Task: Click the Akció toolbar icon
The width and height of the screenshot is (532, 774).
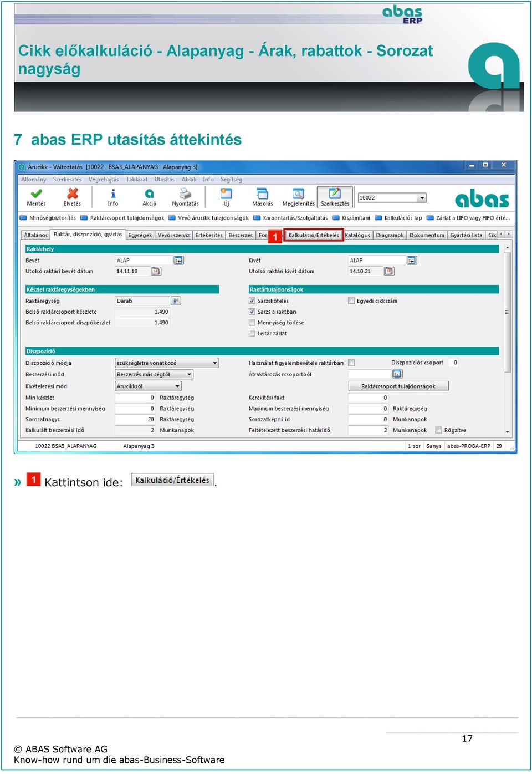Action: click(x=150, y=193)
